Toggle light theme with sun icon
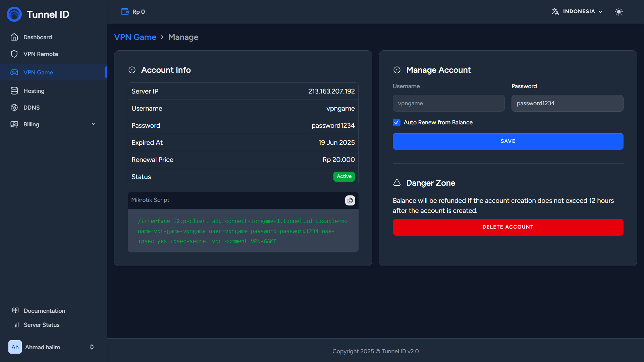The height and width of the screenshot is (362, 644). click(619, 12)
